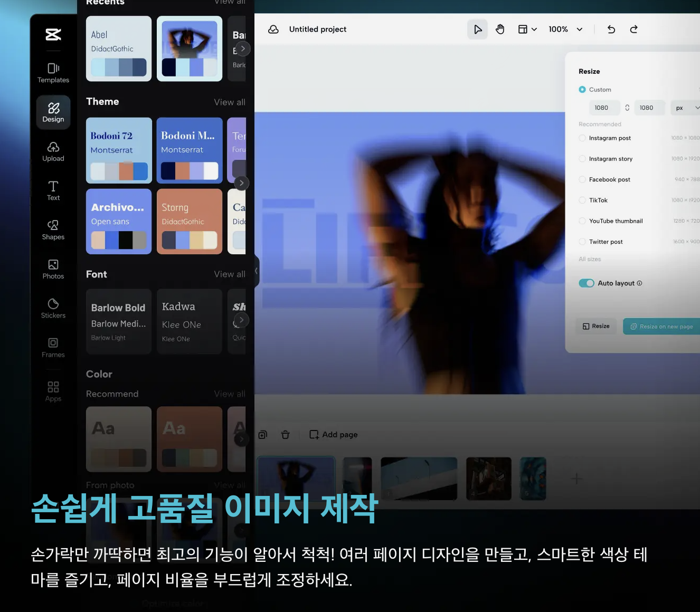Click the cloud save icon
This screenshot has height=612, width=700.
[x=273, y=30]
